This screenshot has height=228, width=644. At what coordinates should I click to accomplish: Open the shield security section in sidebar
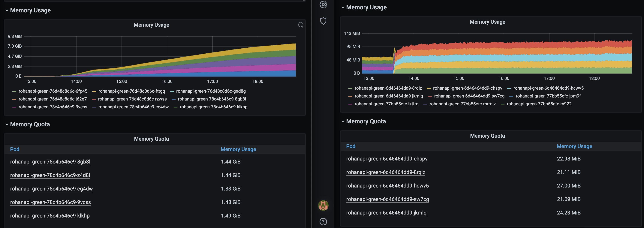click(323, 21)
